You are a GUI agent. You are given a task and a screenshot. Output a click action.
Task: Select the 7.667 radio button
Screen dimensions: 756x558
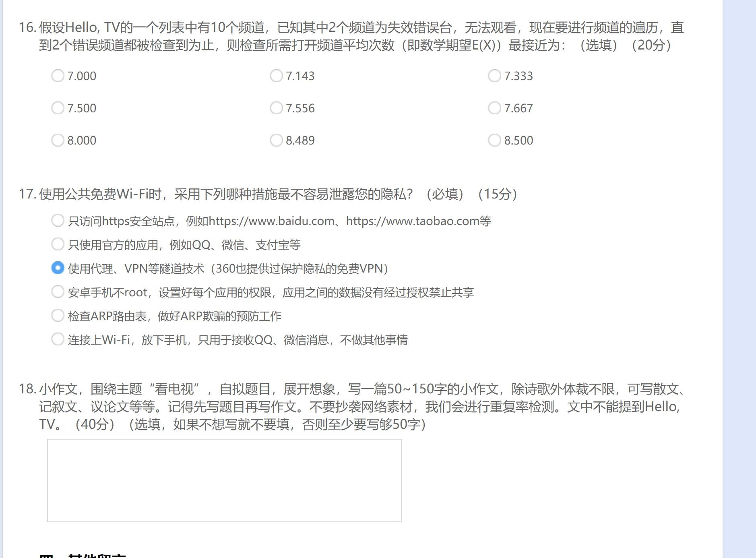[x=494, y=108]
